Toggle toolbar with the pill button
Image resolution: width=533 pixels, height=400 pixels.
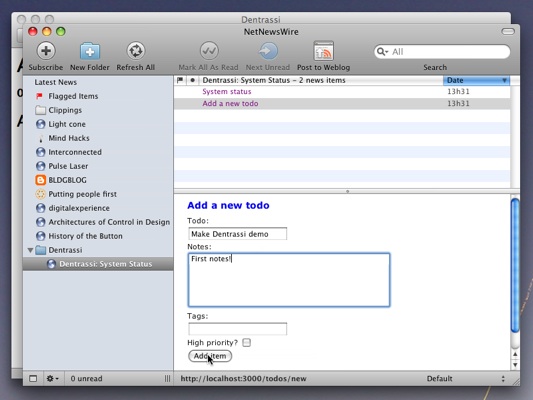pyautogui.click(x=508, y=32)
